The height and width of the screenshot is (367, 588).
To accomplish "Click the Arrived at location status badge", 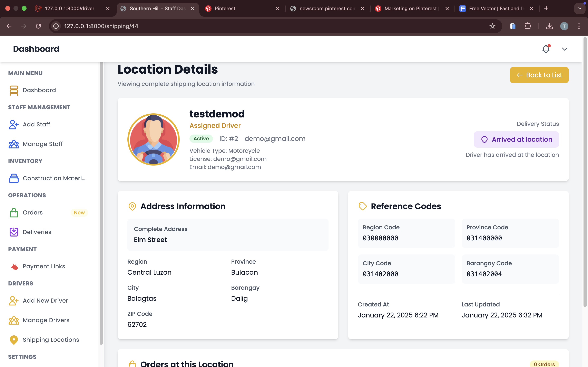I will [516, 139].
